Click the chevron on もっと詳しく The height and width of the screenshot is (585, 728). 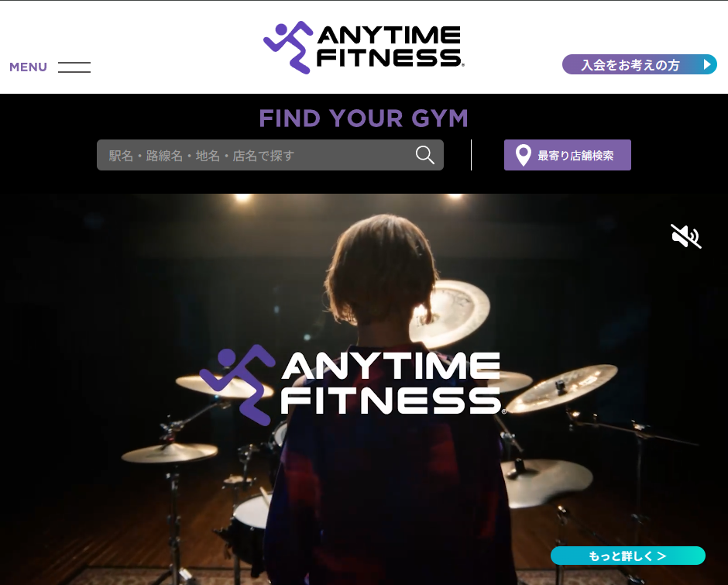pyautogui.click(x=661, y=556)
